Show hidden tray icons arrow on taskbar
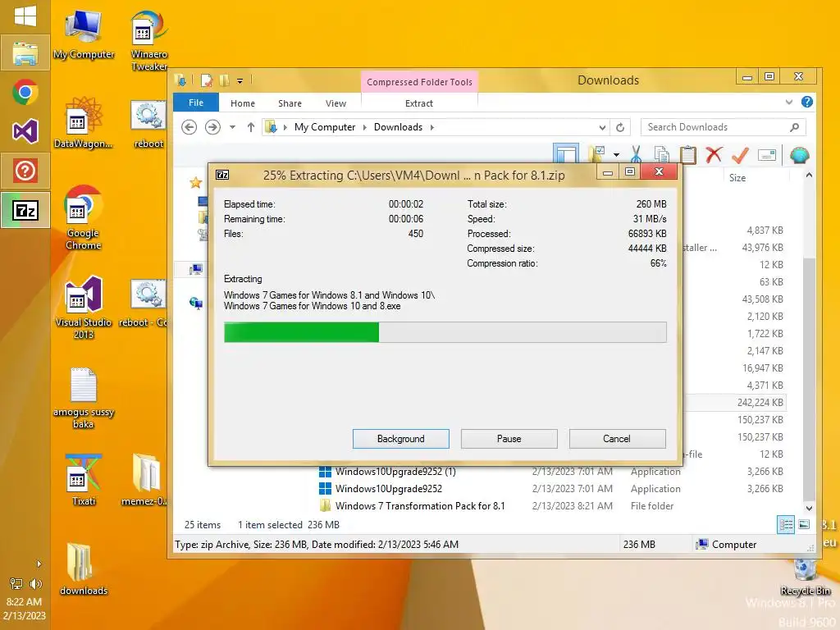The width and height of the screenshot is (840, 630). click(x=39, y=564)
